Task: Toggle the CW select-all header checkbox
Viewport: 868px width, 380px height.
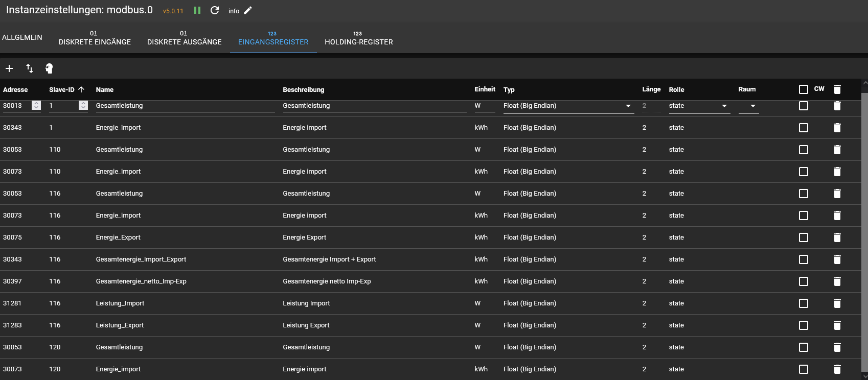Action: pyautogui.click(x=804, y=89)
